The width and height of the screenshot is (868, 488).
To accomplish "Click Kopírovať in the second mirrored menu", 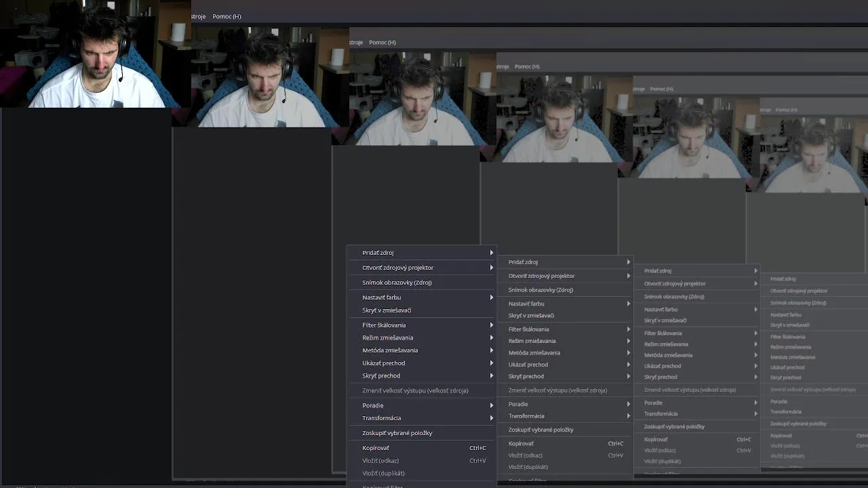I will (x=566, y=444).
